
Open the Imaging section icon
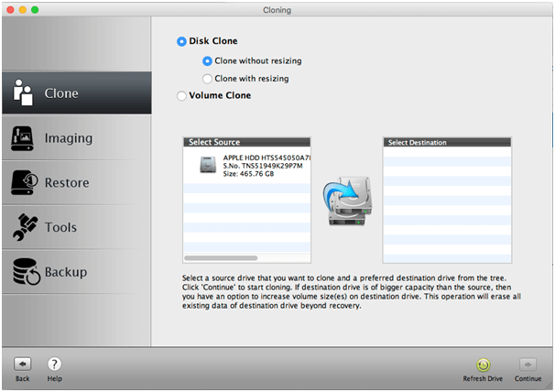click(23, 137)
